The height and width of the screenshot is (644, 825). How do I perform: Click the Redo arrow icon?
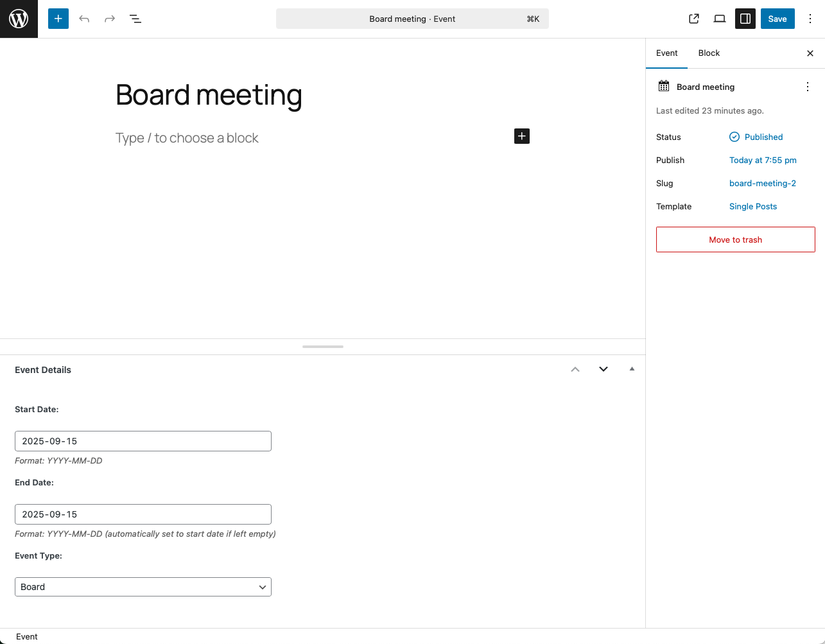click(x=110, y=19)
